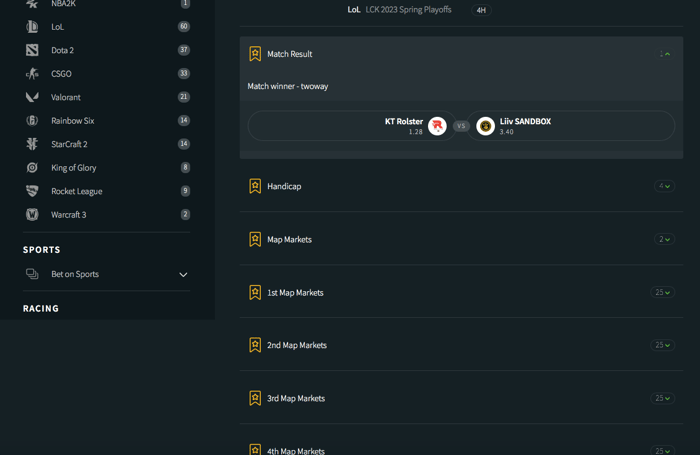Bookmark the 3rd Map Markets group
The width and height of the screenshot is (700, 455).
coord(255,398)
